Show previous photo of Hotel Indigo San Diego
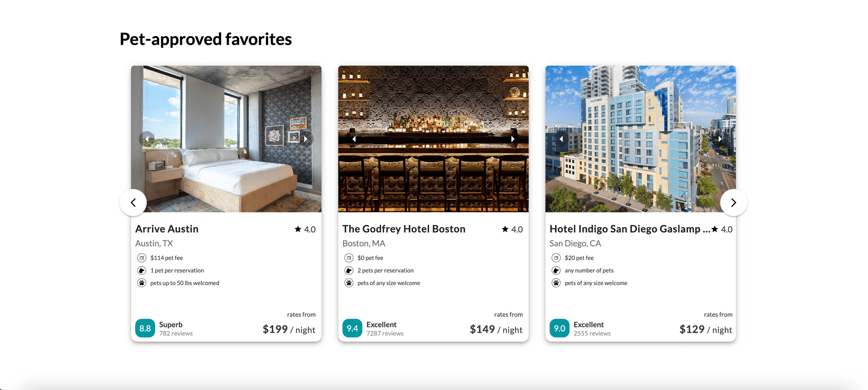 561,139
